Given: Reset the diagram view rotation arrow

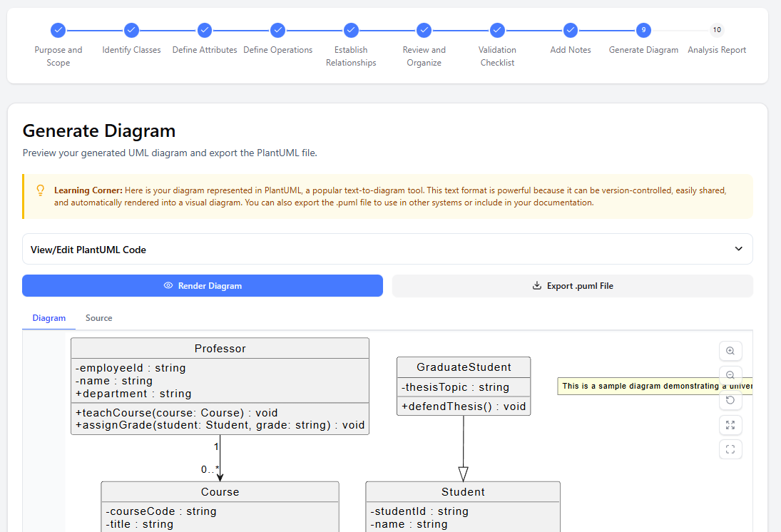Looking at the screenshot, I should 730,400.
